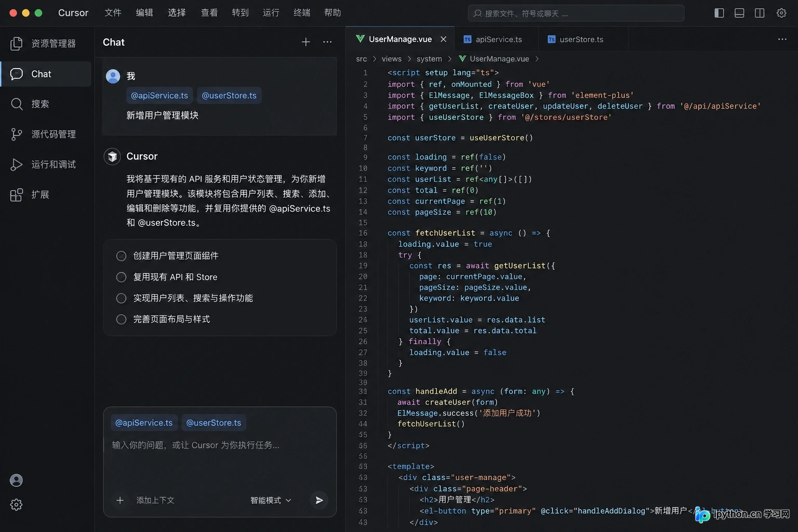
Task: Click the system breadcrumb segment
Action: pyautogui.click(x=429, y=59)
